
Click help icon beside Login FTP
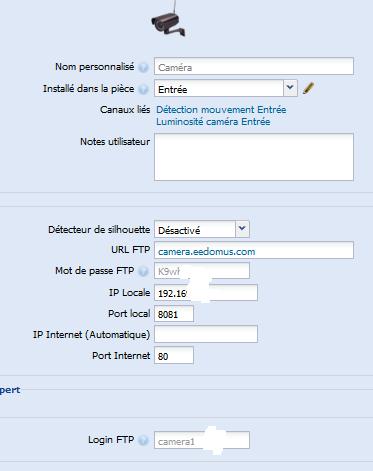point(143,441)
